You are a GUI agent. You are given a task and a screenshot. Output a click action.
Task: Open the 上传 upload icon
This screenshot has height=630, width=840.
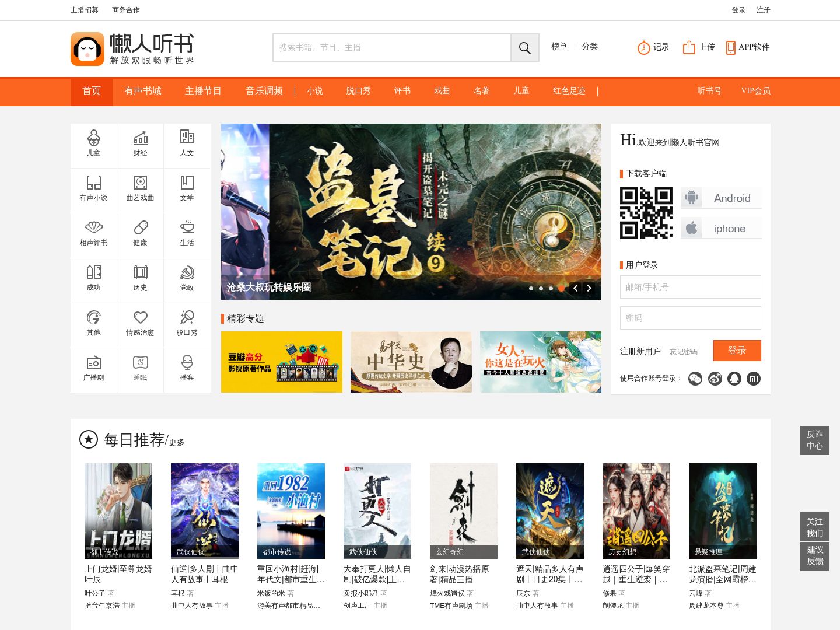(x=689, y=47)
